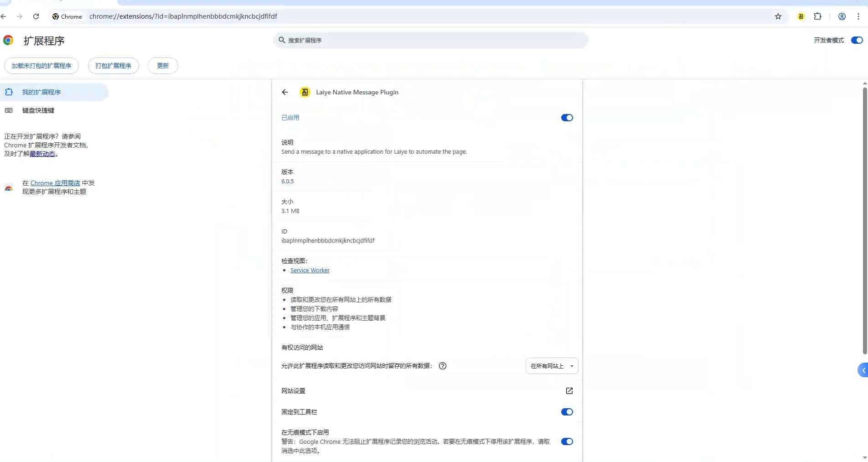Open Chrome's three-dot menu

tap(858, 16)
